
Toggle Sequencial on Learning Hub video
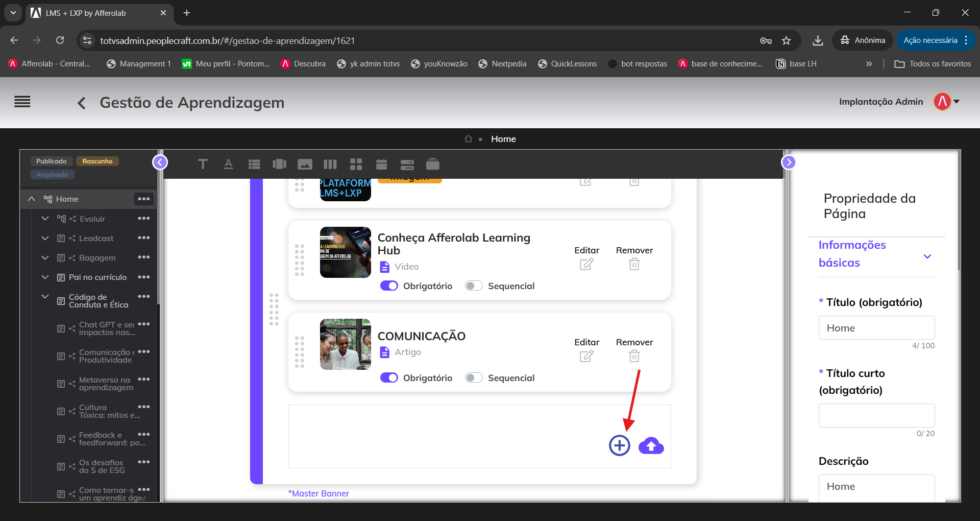(474, 286)
